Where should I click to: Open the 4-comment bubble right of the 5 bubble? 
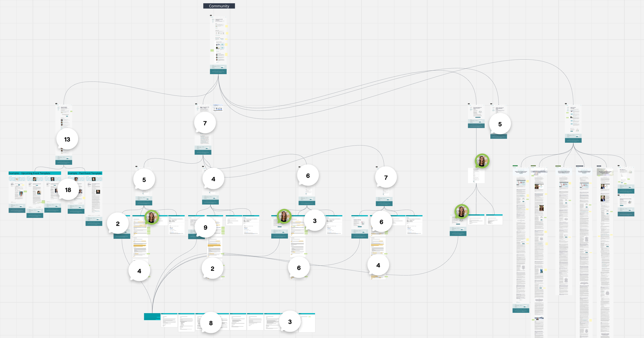tap(213, 179)
